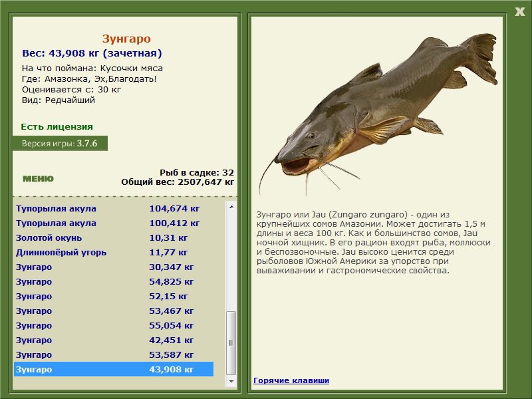Viewport: 532px width, 399px height.
Task: Open the МЕНЮ button
Action: click(38, 179)
